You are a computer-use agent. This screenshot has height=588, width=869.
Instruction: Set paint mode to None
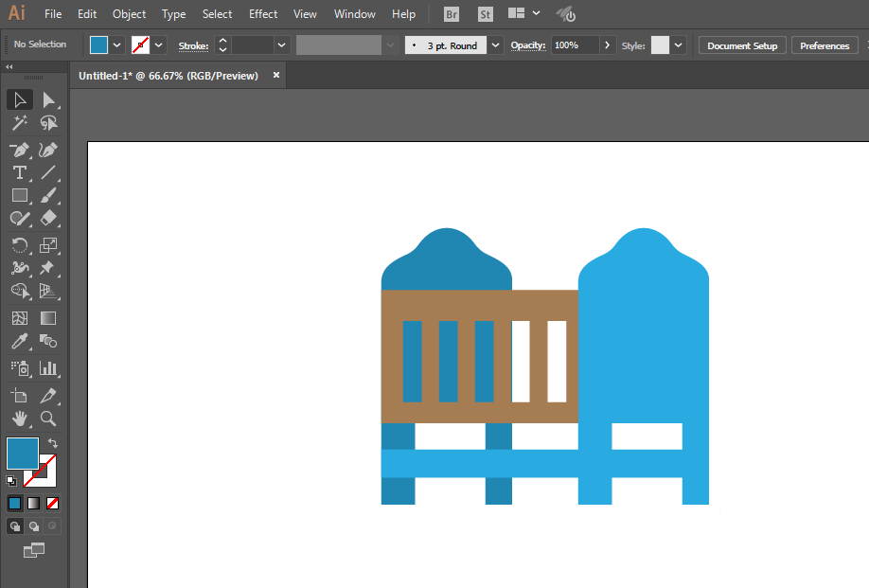click(x=52, y=503)
